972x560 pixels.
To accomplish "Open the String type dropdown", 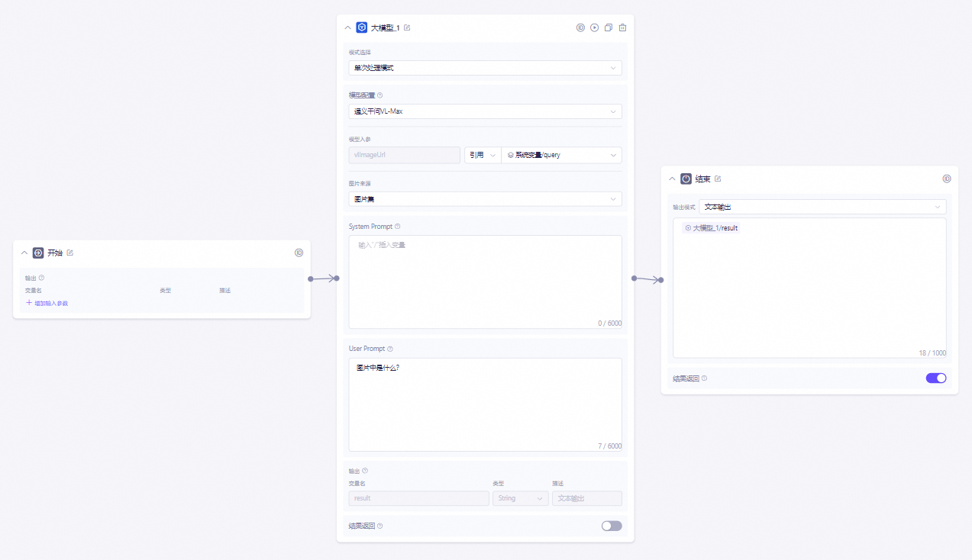I will click(520, 498).
